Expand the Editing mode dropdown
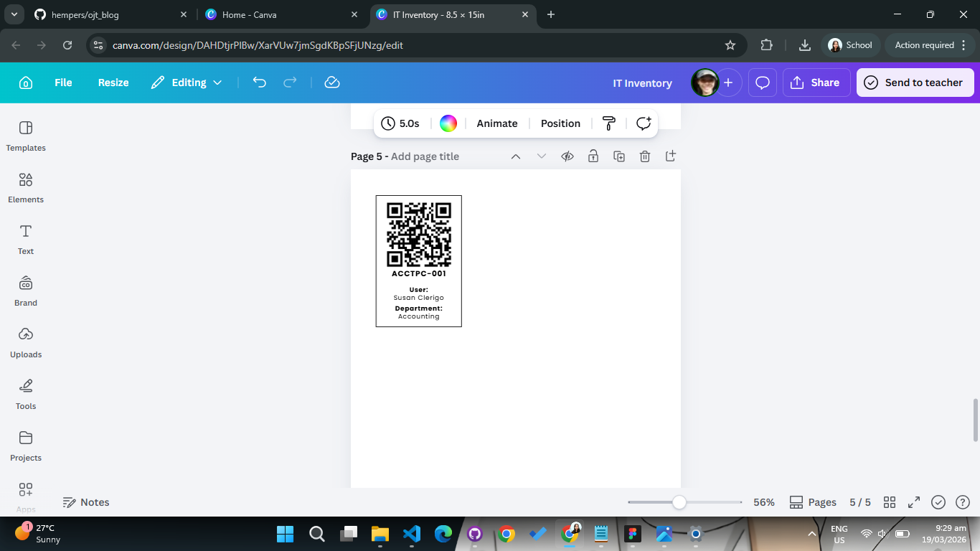Image resolution: width=980 pixels, height=551 pixels. (x=187, y=83)
